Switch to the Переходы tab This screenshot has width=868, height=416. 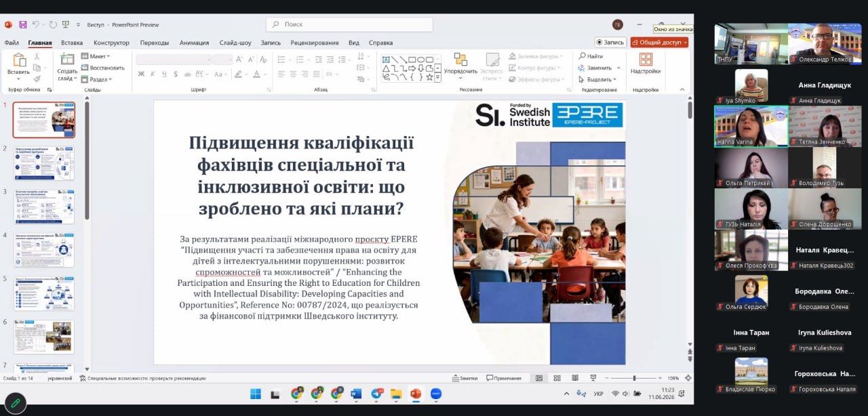click(x=155, y=43)
